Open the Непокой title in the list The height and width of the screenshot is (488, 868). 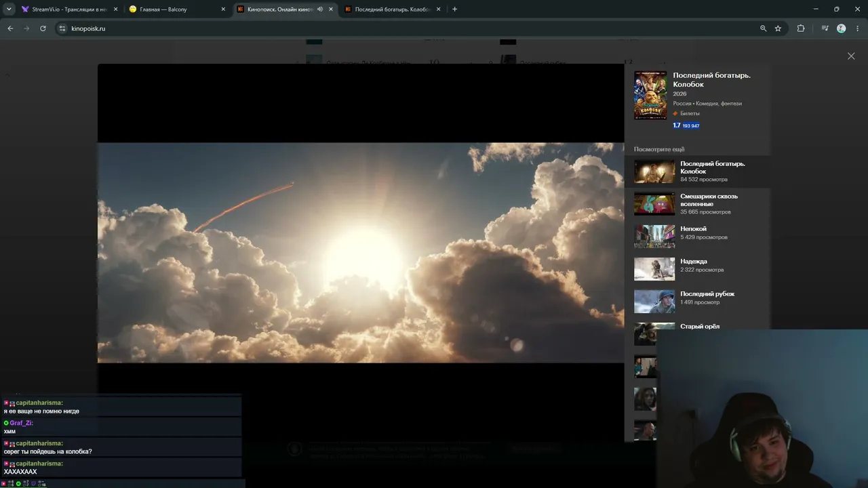tap(693, 229)
